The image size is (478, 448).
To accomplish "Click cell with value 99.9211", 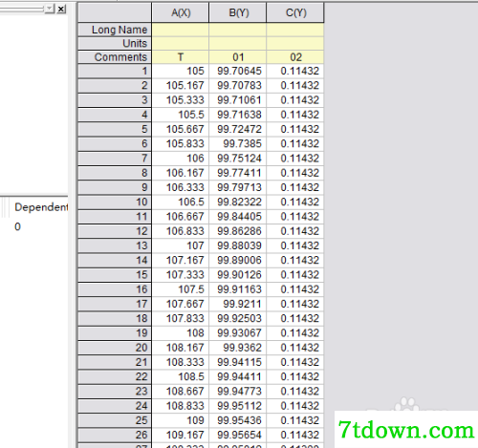I will [238, 304].
